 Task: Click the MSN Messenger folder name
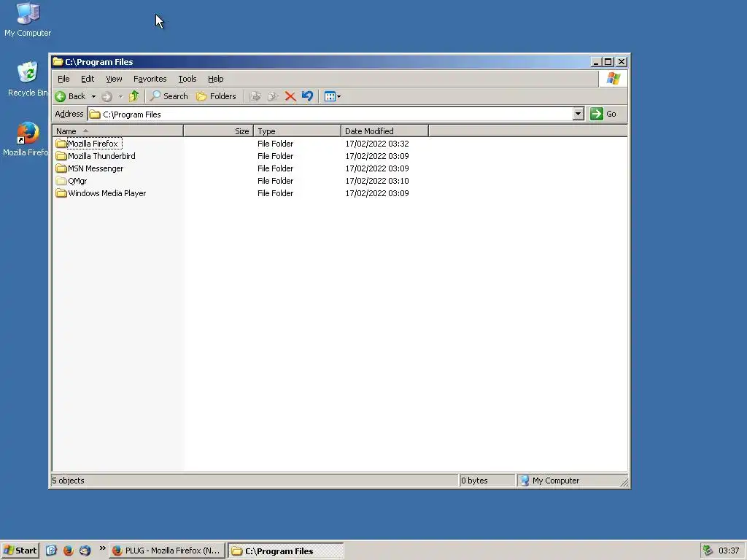coord(96,168)
